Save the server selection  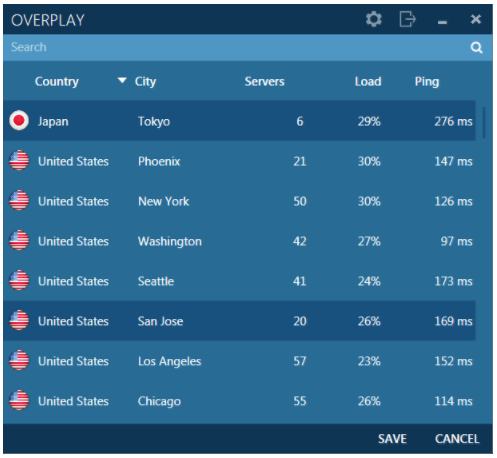tap(392, 439)
